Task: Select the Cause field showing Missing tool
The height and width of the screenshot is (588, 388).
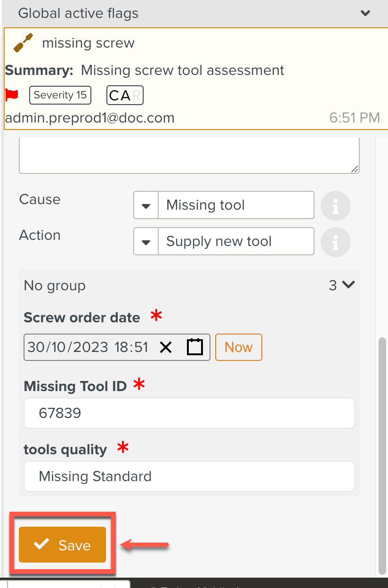Action: pyautogui.click(x=235, y=205)
